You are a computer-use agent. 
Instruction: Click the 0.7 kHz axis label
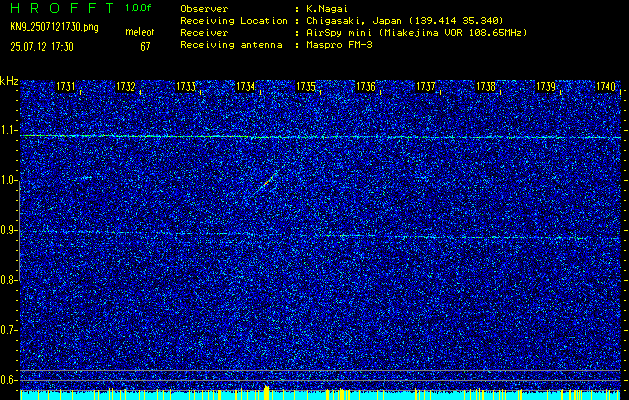pos(9,330)
